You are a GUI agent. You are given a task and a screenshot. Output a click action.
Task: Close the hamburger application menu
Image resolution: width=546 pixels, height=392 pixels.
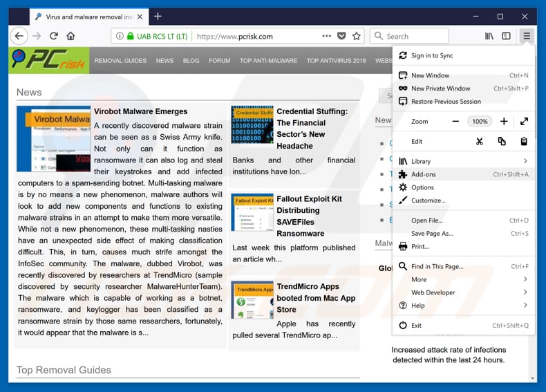click(527, 36)
